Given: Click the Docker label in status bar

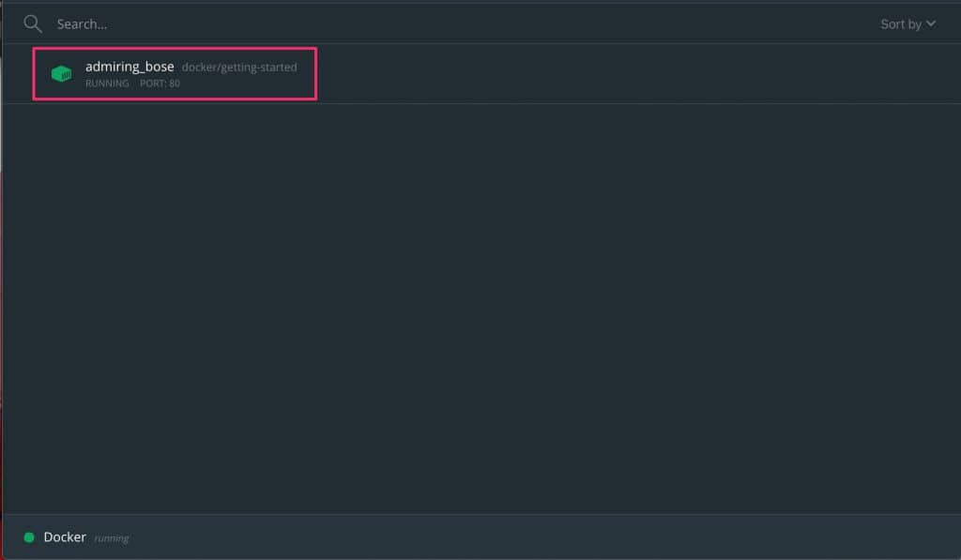Looking at the screenshot, I should (65, 537).
